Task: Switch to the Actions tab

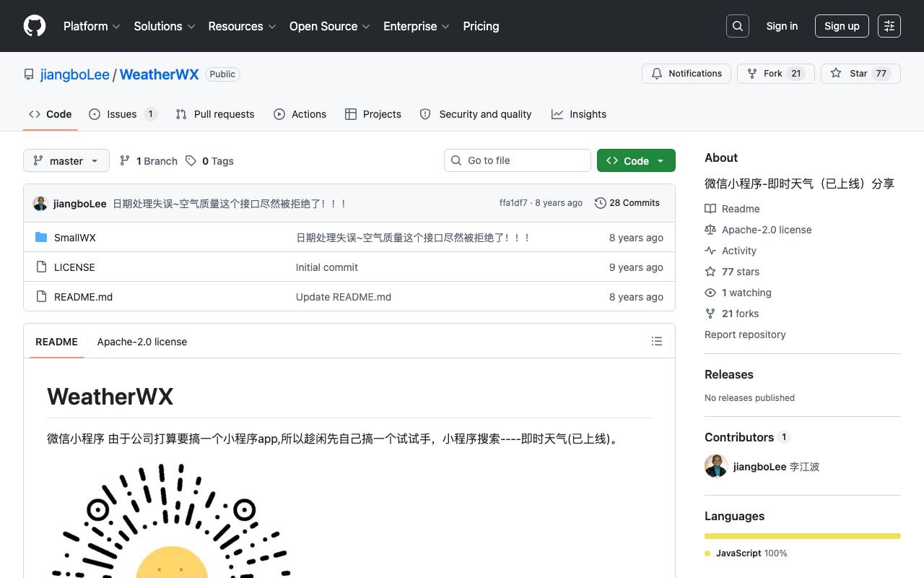Action: pyautogui.click(x=300, y=114)
